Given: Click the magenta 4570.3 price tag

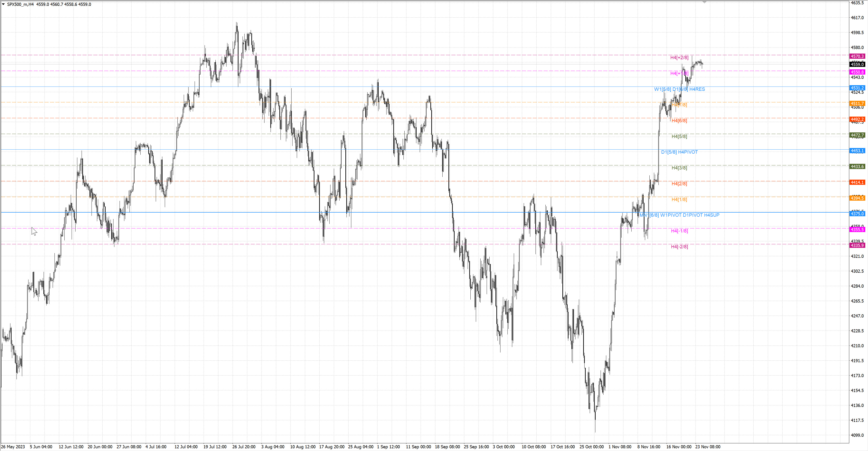Looking at the screenshot, I should [x=857, y=56].
